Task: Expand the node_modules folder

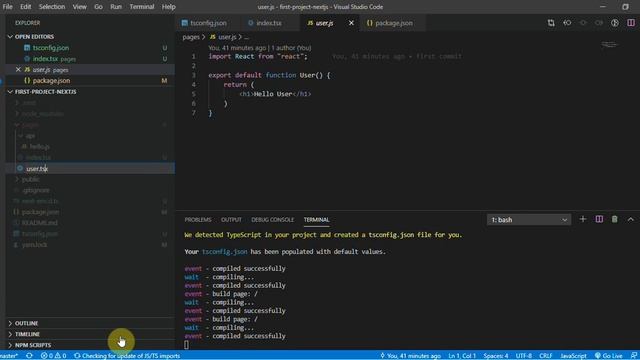Action: pos(42,113)
